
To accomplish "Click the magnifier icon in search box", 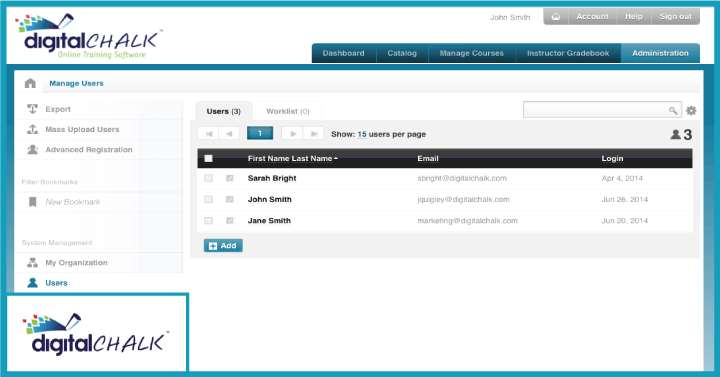I will click(673, 110).
